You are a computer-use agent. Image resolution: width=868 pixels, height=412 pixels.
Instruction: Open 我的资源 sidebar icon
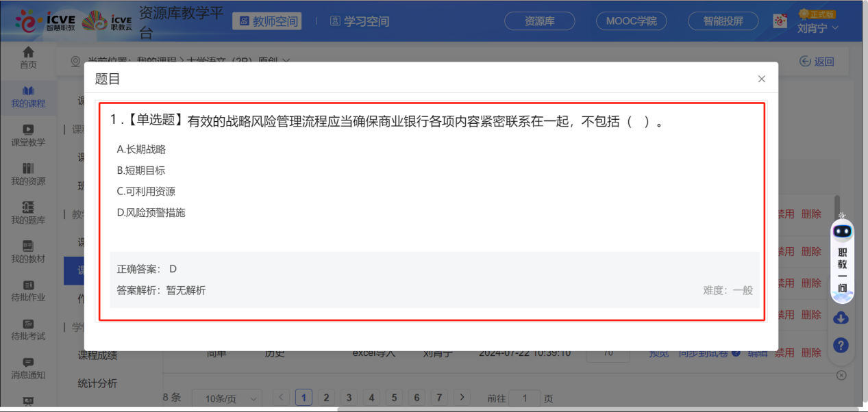(x=28, y=174)
